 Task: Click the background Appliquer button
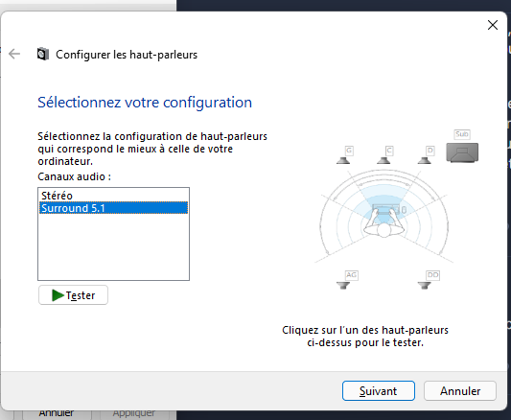click(134, 414)
